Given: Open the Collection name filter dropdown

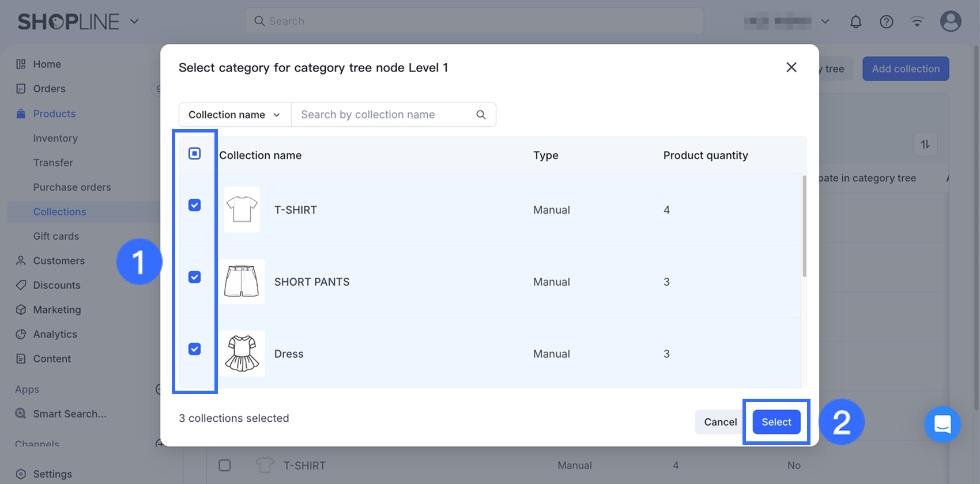Looking at the screenshot, I should click(x=235, y=115).
